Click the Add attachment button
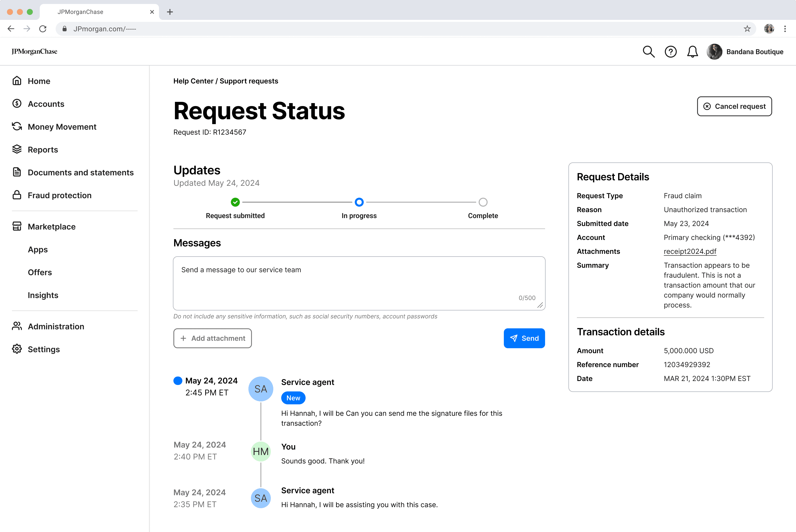This screenshot has width=796, height=532. 212,338
